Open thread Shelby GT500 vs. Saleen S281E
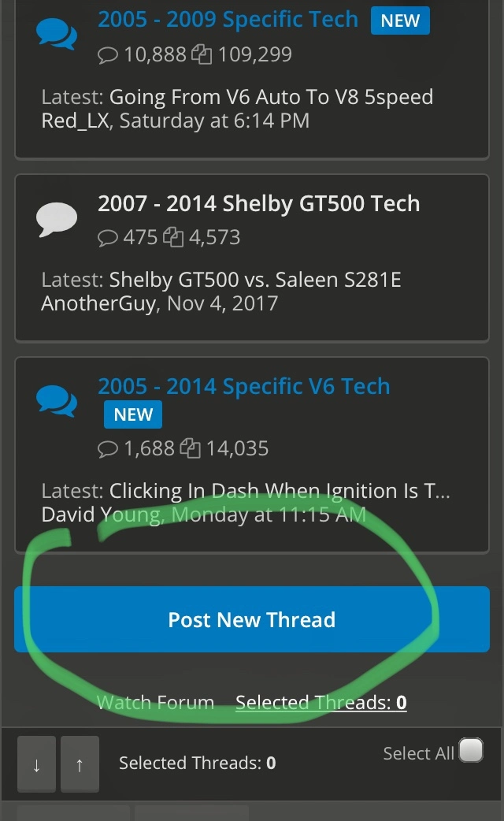The image size is (504, 821). click(x=255, y=280)
